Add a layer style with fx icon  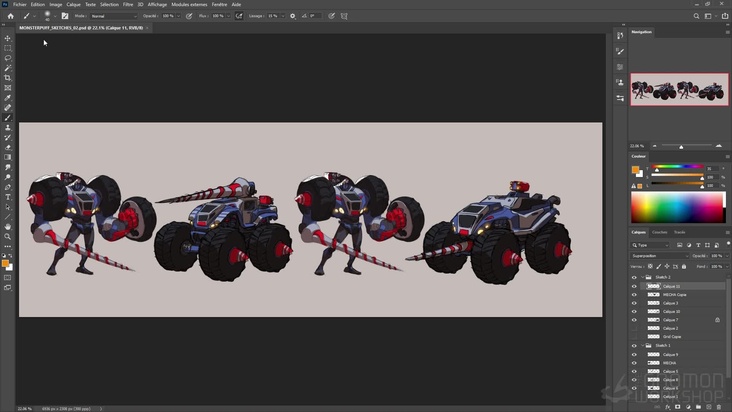(668, 407)
